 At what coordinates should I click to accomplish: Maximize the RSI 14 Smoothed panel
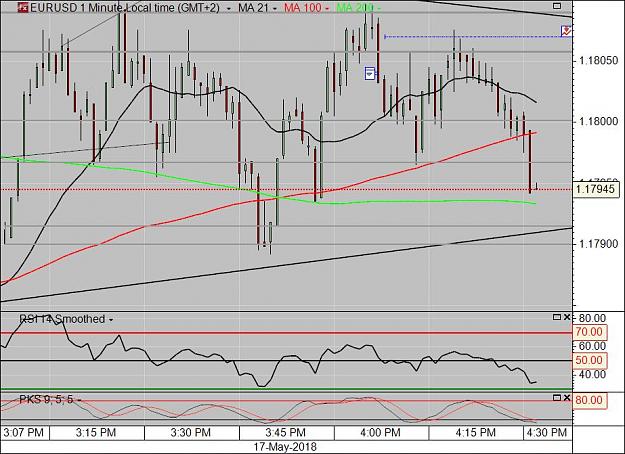tap(557, 317)
